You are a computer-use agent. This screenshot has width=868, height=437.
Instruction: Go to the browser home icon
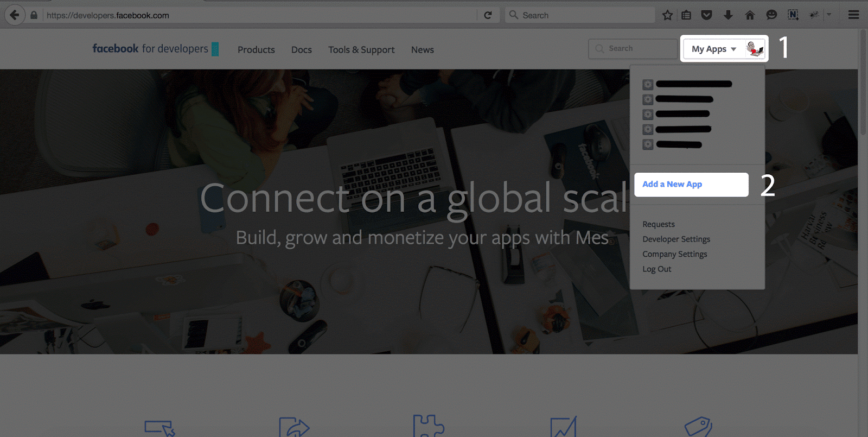coord(750,15)
